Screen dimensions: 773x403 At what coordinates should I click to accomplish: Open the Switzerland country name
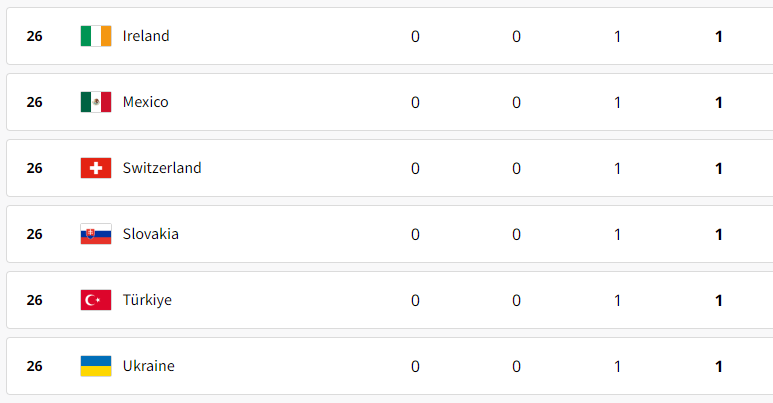click(x=162, y=168)
